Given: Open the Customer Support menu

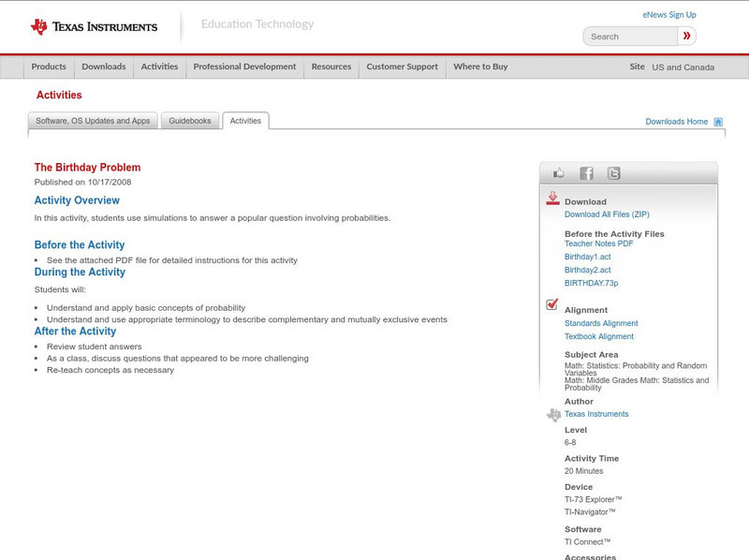Looking at the screenshot, I should click(x=401, y=66).
